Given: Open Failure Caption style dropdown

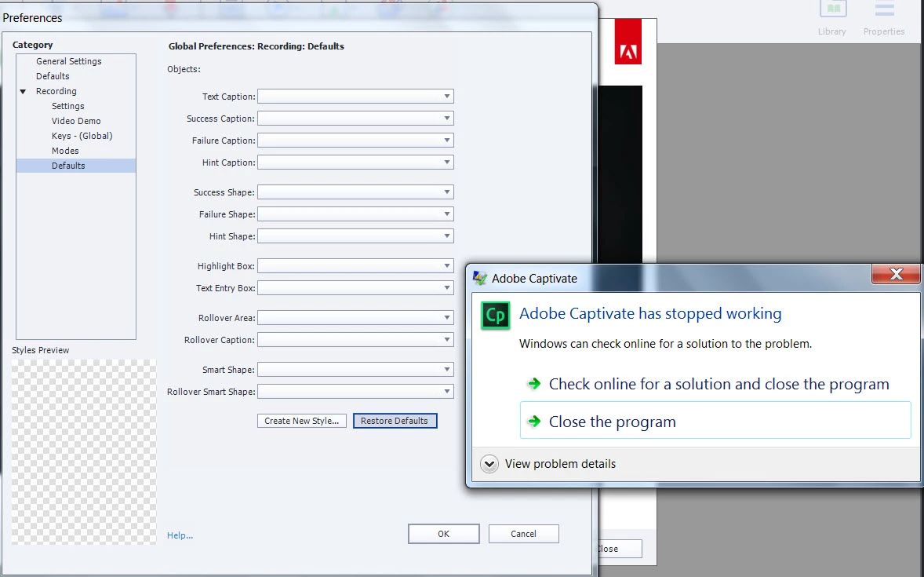Looking at the screenshot, I should coord(355,140).
